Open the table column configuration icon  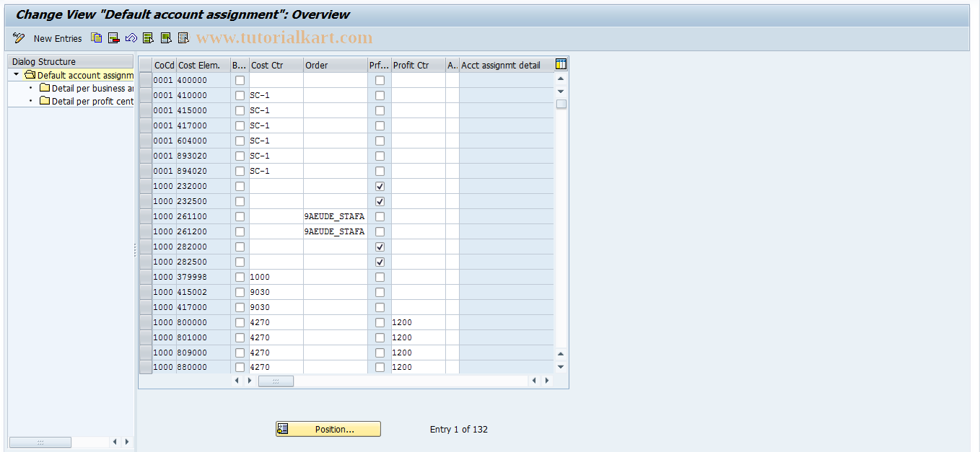[561, 64]
